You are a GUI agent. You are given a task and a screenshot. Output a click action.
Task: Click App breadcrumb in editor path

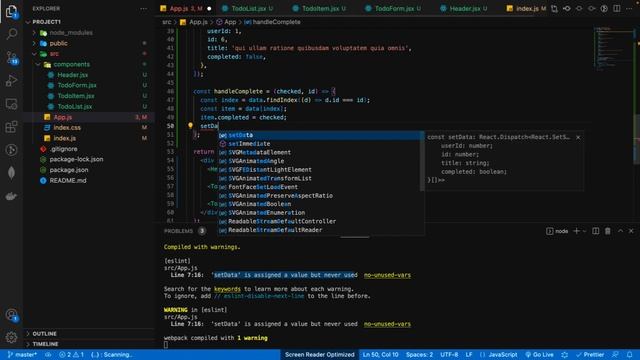coord(226,22)
